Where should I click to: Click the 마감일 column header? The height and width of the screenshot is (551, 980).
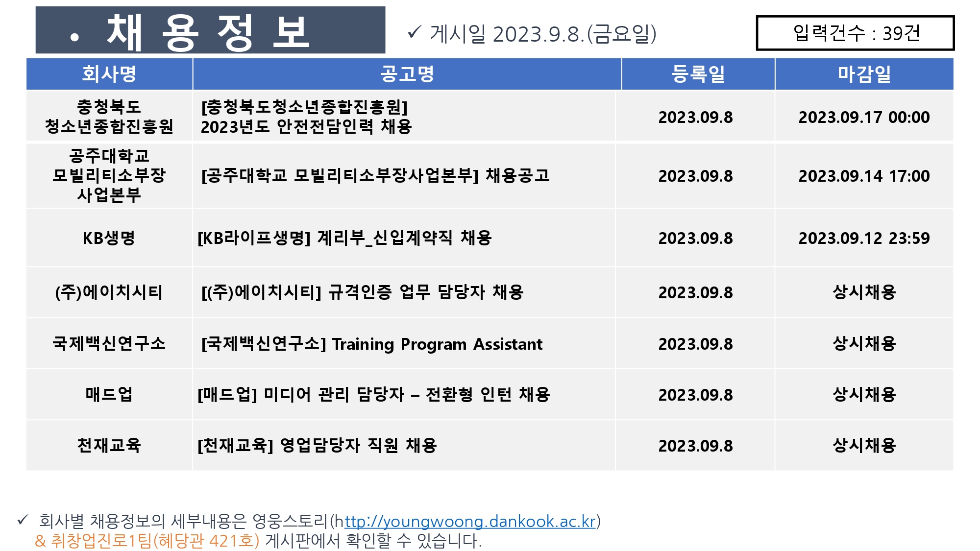click(x=864, y=74)
